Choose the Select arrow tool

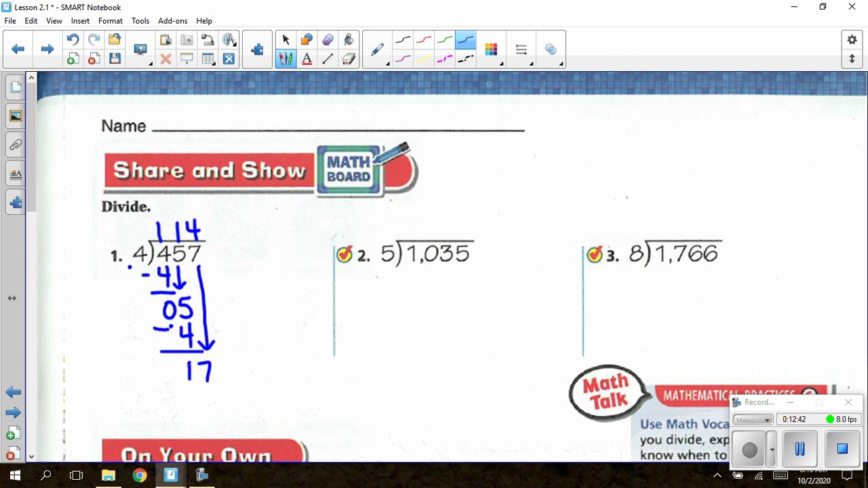pos(285,40)
